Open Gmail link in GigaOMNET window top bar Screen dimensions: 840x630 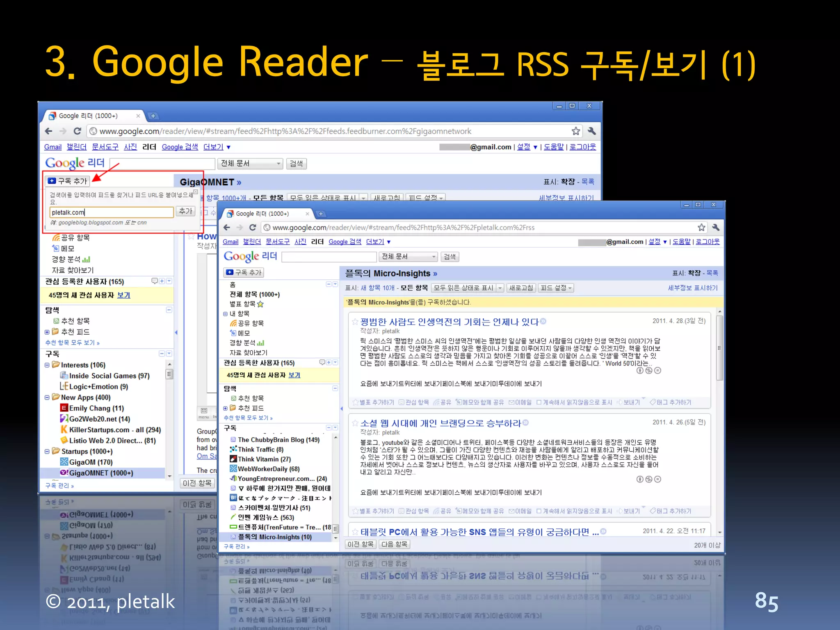(x=53, y=147)
